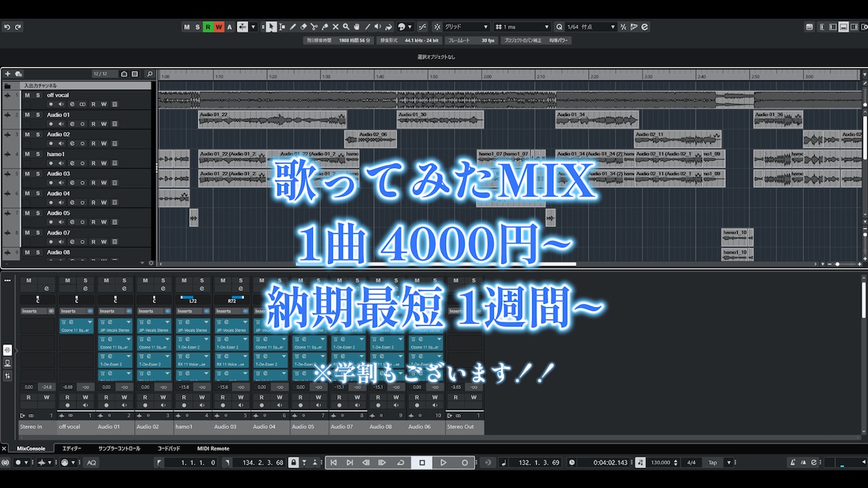The width and height of the screenshot is (868, 488).
Task: Select the Zoom magnifier tool
Action: pos(346,27)
